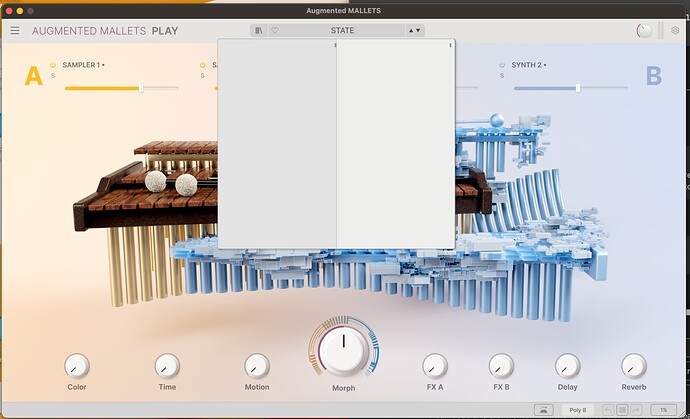
Task: Click the large Morph knob
Action: point(344,350)
